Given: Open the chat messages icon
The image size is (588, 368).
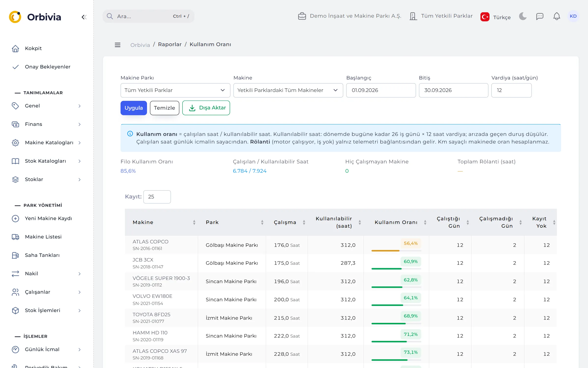Looking at the screenshot, I should [540, 16].
